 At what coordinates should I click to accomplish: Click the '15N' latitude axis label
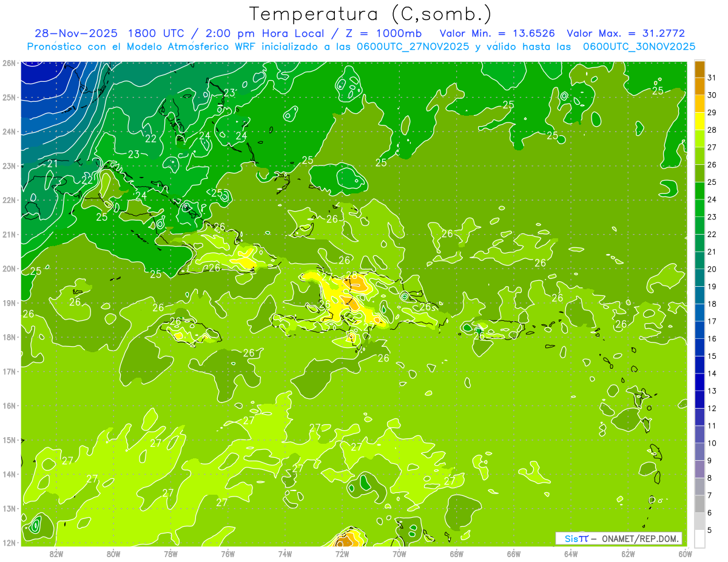pos(9,440)
